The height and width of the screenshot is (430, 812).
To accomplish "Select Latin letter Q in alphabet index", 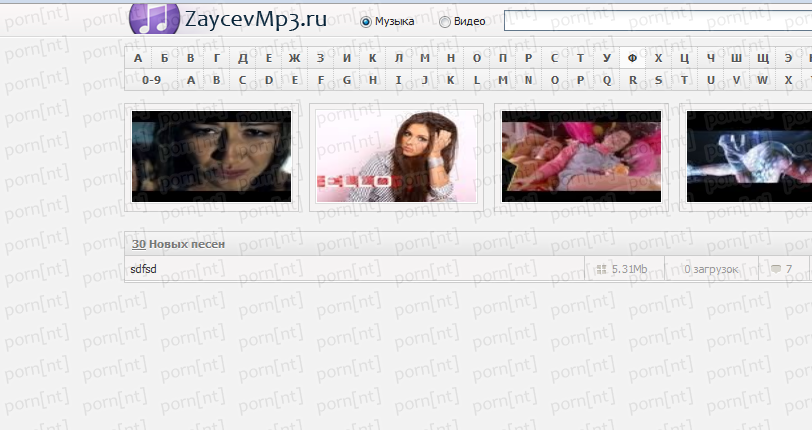I will tap(607, 80).
